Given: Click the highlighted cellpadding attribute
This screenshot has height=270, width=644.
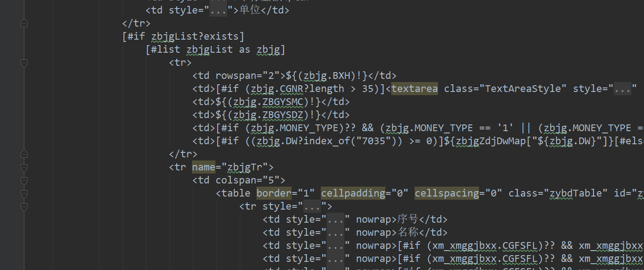Looking at the screenshot, I should pyautogui.click(x=353, y=193).
